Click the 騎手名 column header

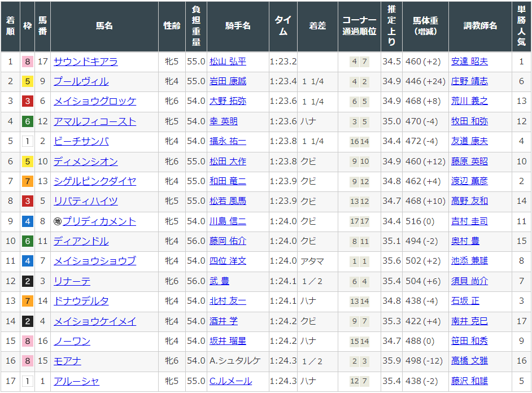point(238,26)
